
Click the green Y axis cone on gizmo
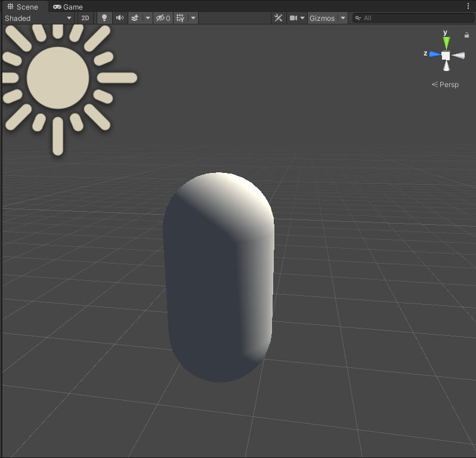[x=446, y=43]
